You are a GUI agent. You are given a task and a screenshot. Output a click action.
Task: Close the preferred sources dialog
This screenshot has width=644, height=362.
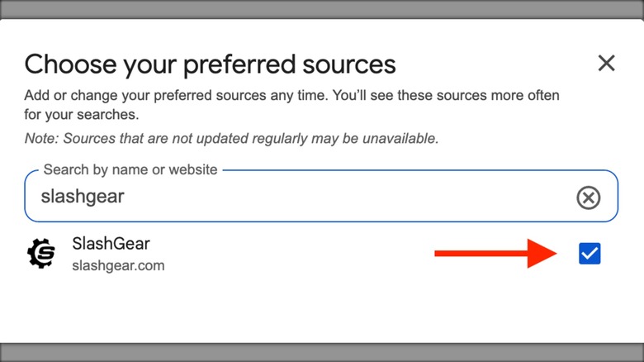[607, 63]
